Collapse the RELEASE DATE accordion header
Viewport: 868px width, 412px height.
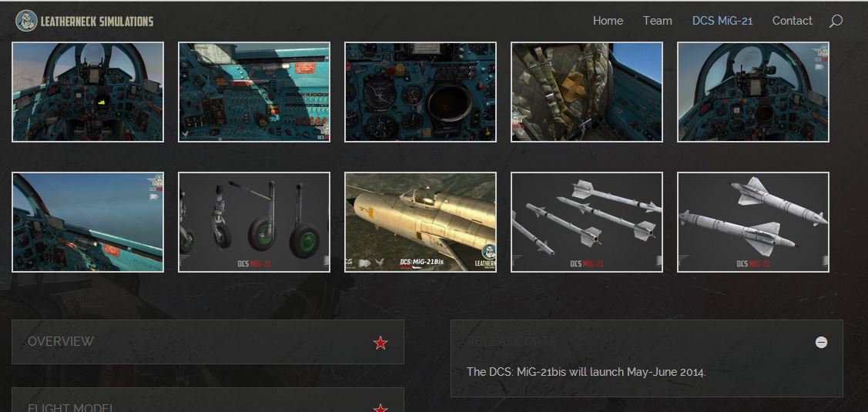647,342
